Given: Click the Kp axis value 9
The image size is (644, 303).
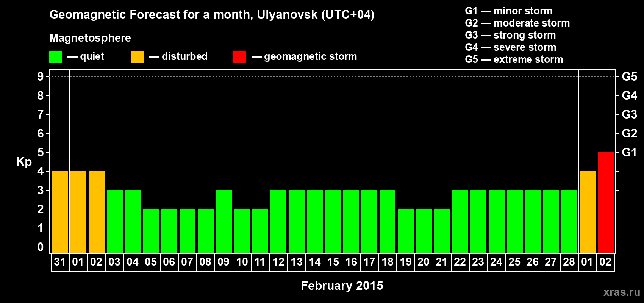Looking at the screenshot, I should [41, 77].
